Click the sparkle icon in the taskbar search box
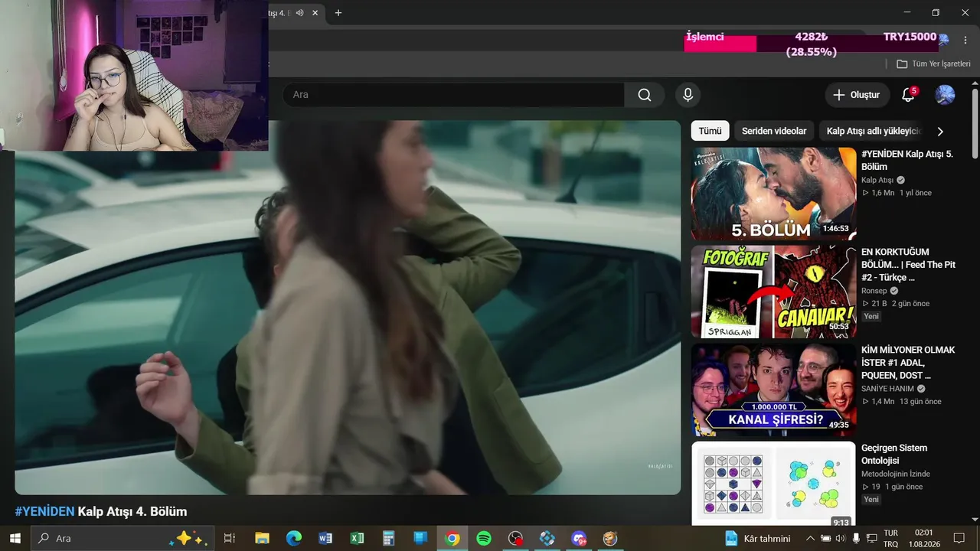Image resolution: width=980 pixels, height=551 pixels. (x=190, y=538)
